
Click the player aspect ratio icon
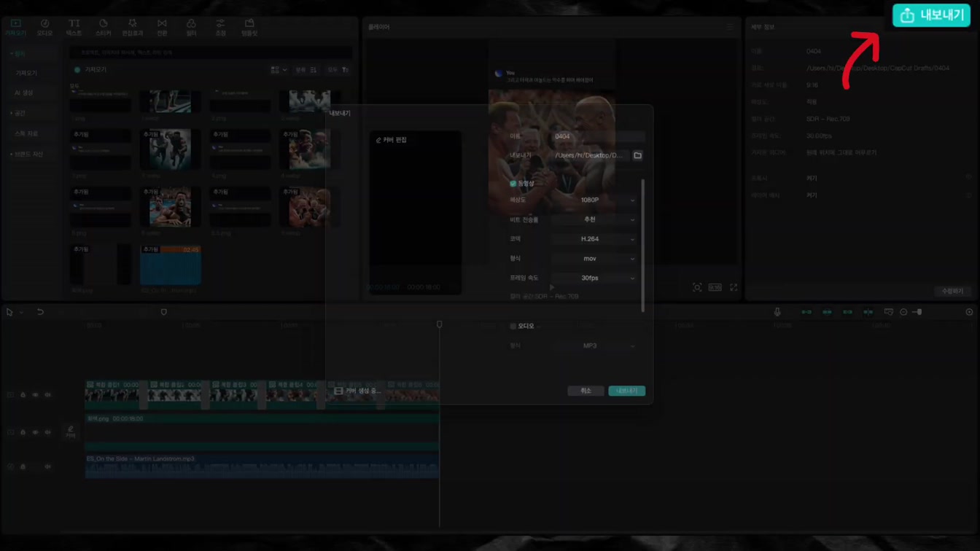(715, 287)
